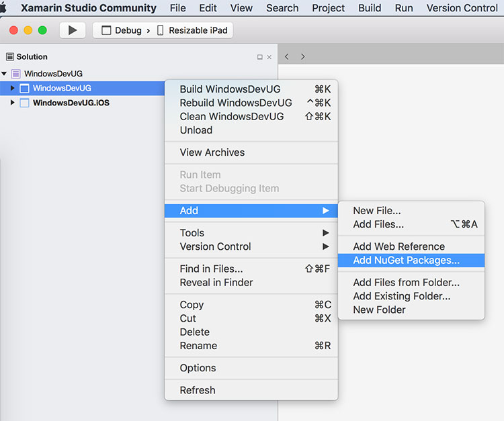Collapse the WindowsDevUG solution node
Image resolution: width=504 pixels, height=421 pixels.
[4, 74]
